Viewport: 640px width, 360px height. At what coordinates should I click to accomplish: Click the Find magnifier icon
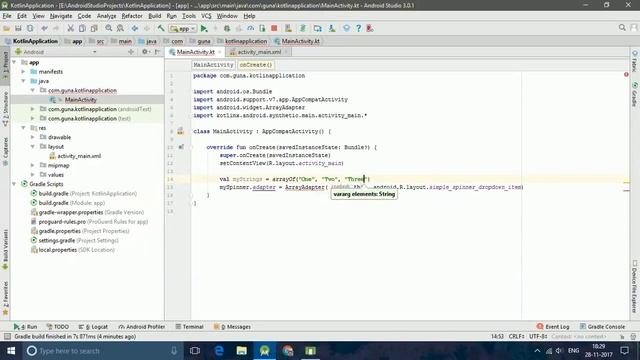109,28
